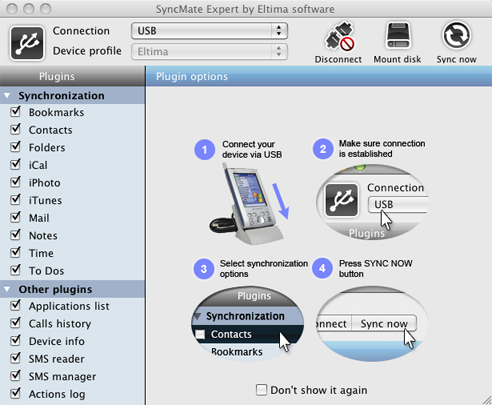492x405 pixels.
Task: Toggle Applications list checkbox
Action: coord(15,305)
